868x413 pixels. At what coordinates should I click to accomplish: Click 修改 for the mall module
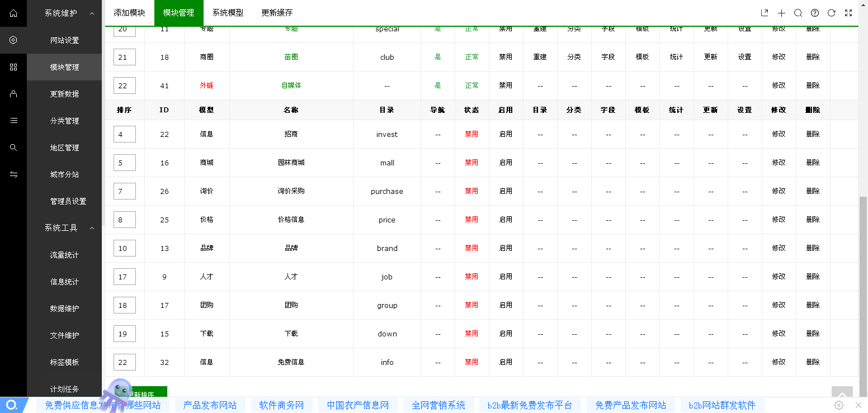[779, 163]
